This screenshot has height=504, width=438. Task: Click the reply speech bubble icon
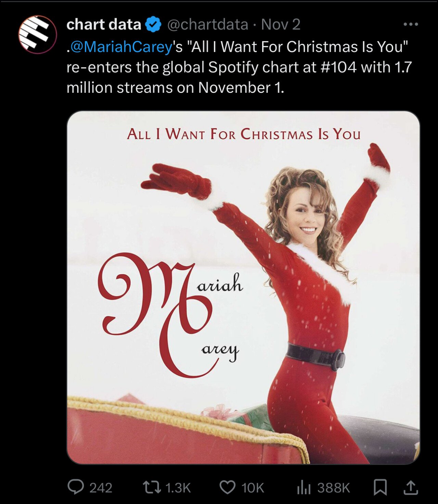point(76,487)
